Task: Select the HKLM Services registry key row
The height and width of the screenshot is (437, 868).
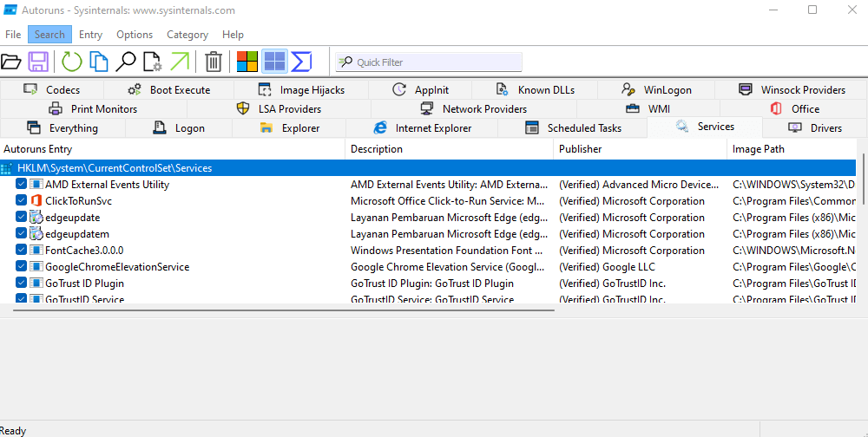Action: pos(115,168)
